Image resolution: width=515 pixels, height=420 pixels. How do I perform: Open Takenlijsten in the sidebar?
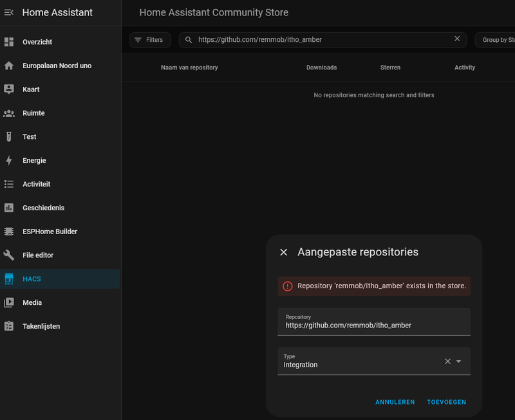point(41,326)
